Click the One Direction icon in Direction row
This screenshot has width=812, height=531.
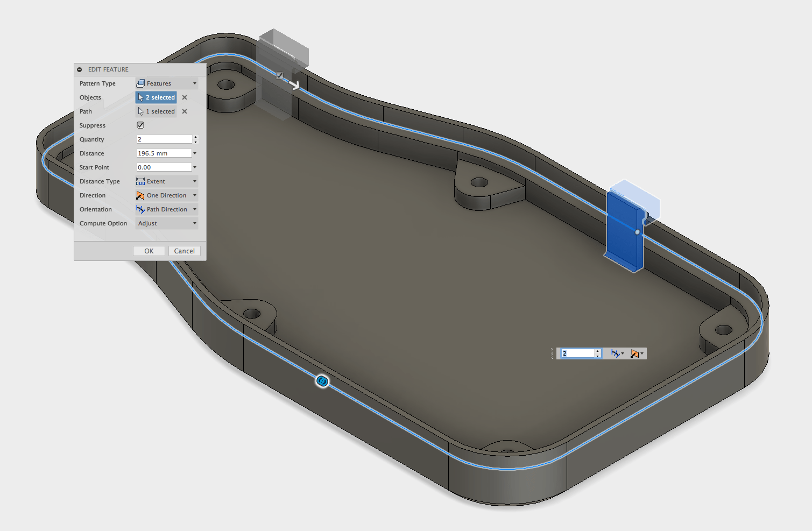[x=141, y=195]
